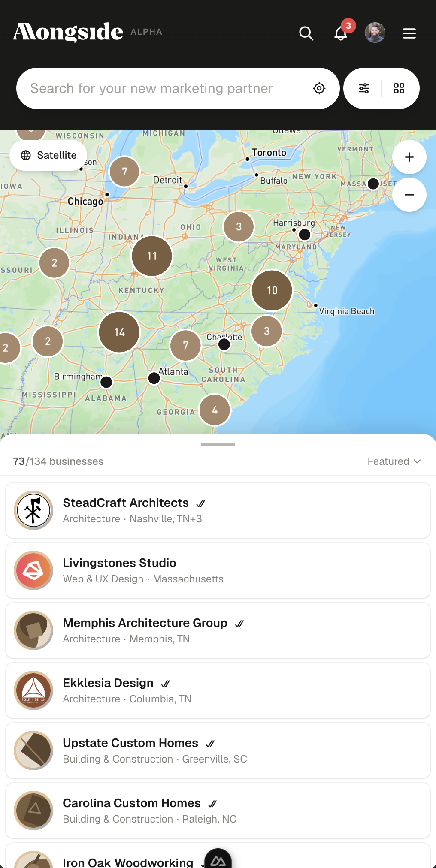
Task: Select the cluster of 4 in Georgia
Action: pyautogui.click(x=215, y=410)
